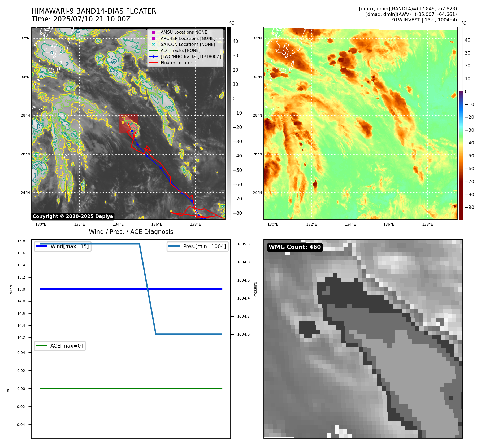Click the ADT Tracks green line sample
This screenshot has width=481, height=448.
[x=153, y=51]
